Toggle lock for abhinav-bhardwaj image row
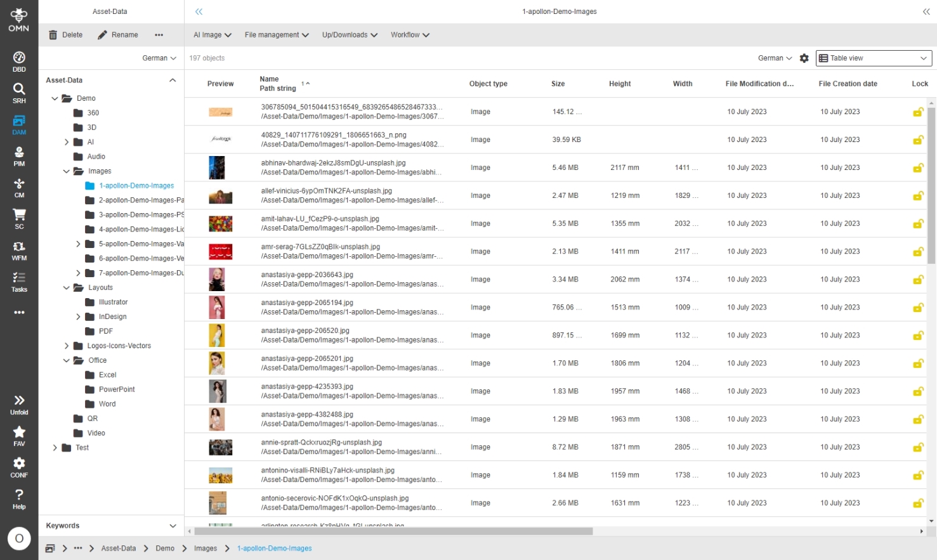This screenshot has height=560, width=937. point(917,168)
